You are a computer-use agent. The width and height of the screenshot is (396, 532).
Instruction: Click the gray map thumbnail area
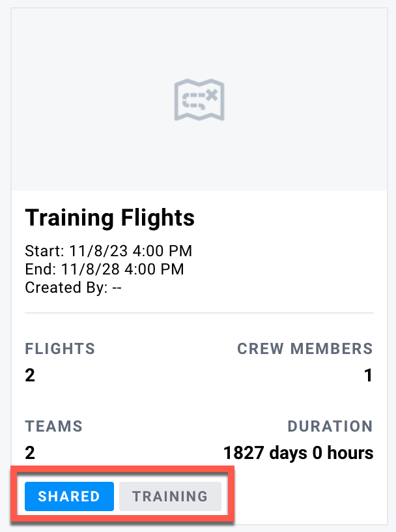(x=199, y=100)
